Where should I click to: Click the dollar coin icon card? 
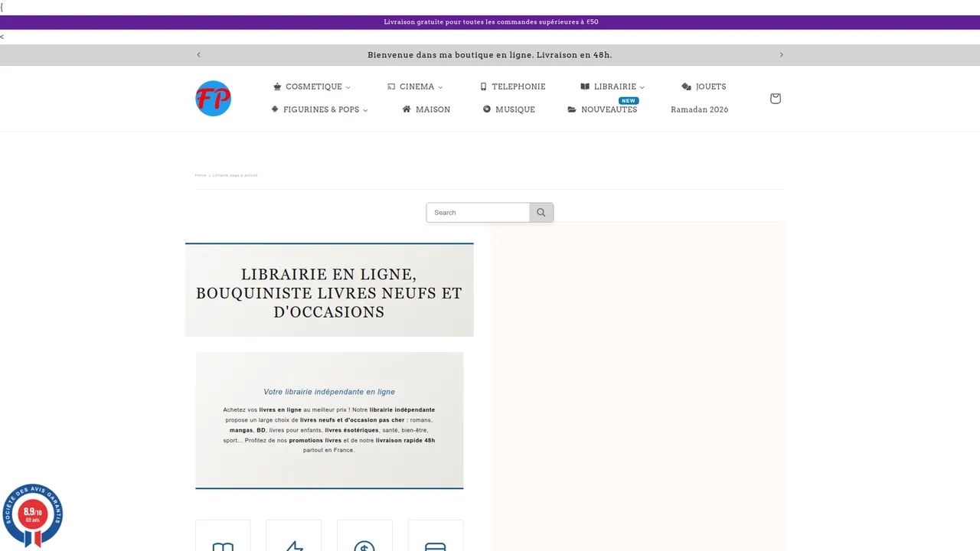pyautogui.click(x=364, y=536)
